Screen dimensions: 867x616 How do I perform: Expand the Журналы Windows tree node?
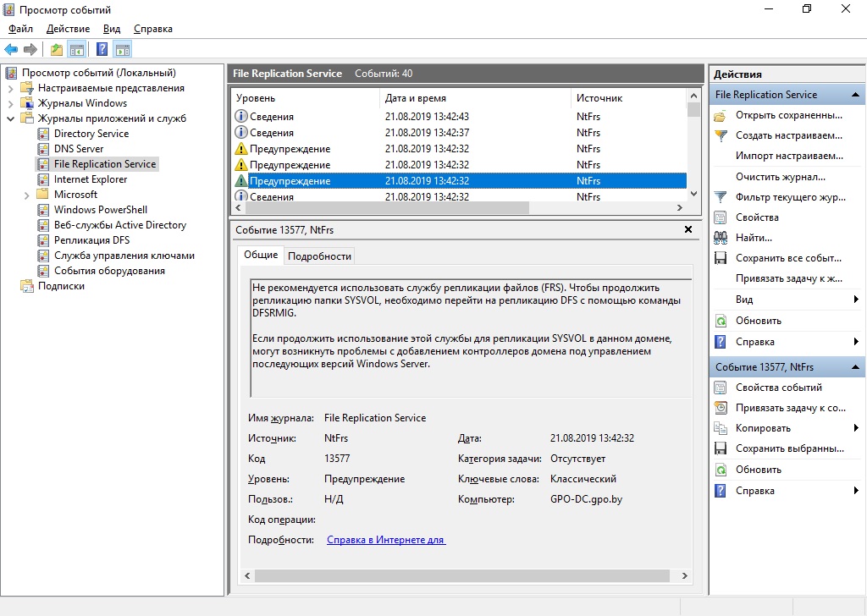click(x=10, y=103)
